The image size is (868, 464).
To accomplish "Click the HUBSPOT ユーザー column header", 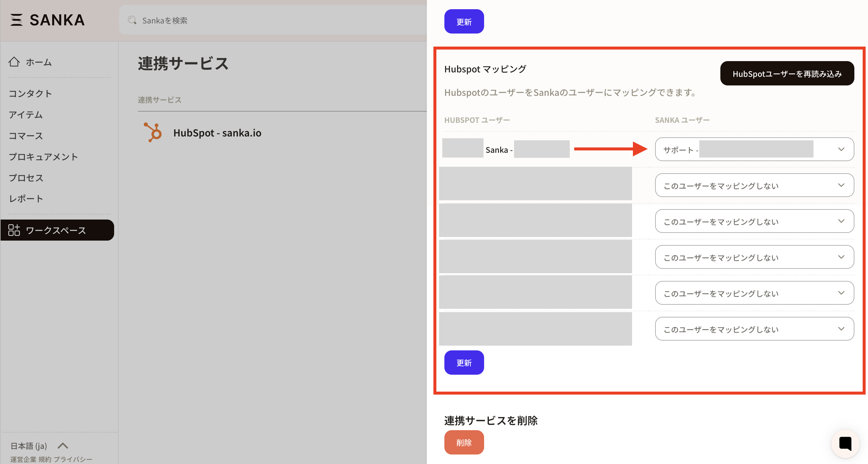I will [477, 120].
